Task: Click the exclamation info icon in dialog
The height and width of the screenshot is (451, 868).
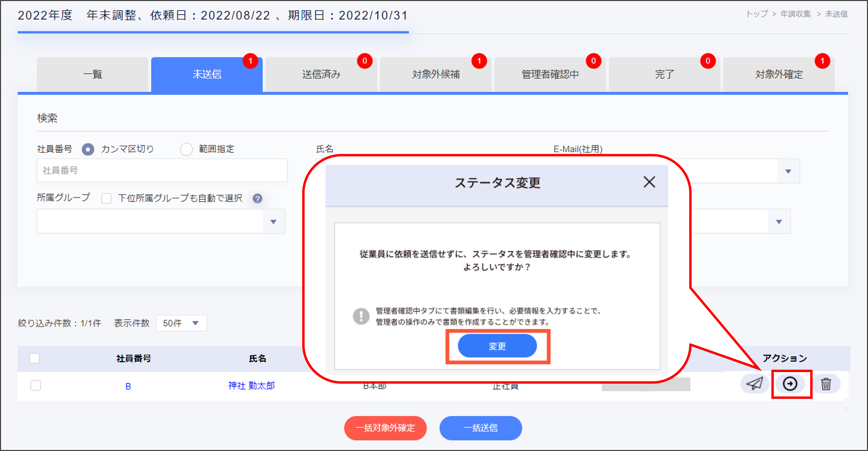Action: click(x=361, y=316)
